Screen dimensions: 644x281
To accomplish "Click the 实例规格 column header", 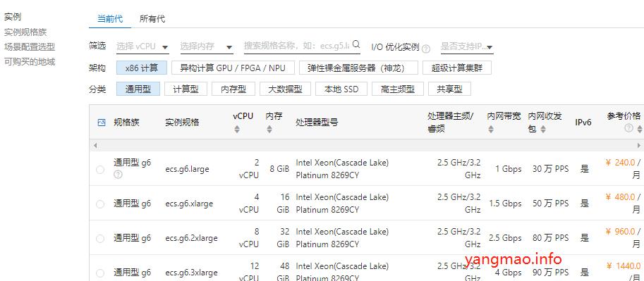I will point(183,123).
